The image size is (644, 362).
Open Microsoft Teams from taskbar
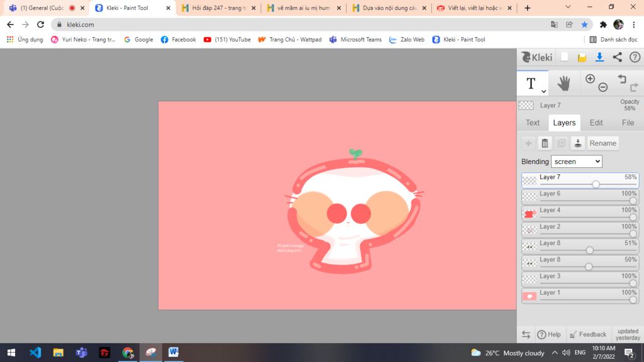coord(81,353)
